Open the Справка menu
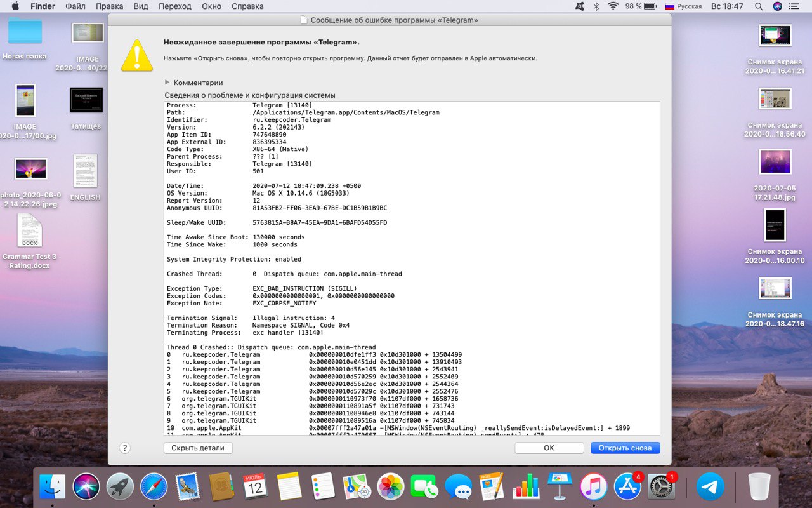Image resolution: width=812 pixels, height=508 pixels. (x=247, y=6)
